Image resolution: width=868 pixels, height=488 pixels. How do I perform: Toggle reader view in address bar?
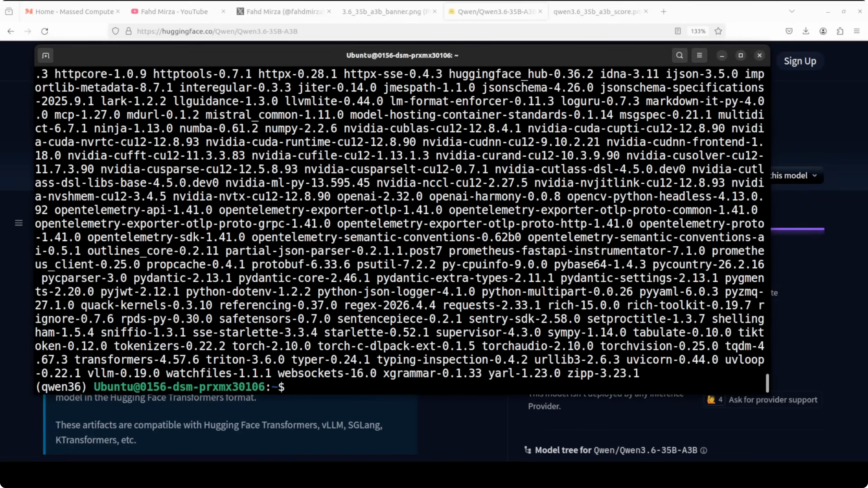point(678,31)
